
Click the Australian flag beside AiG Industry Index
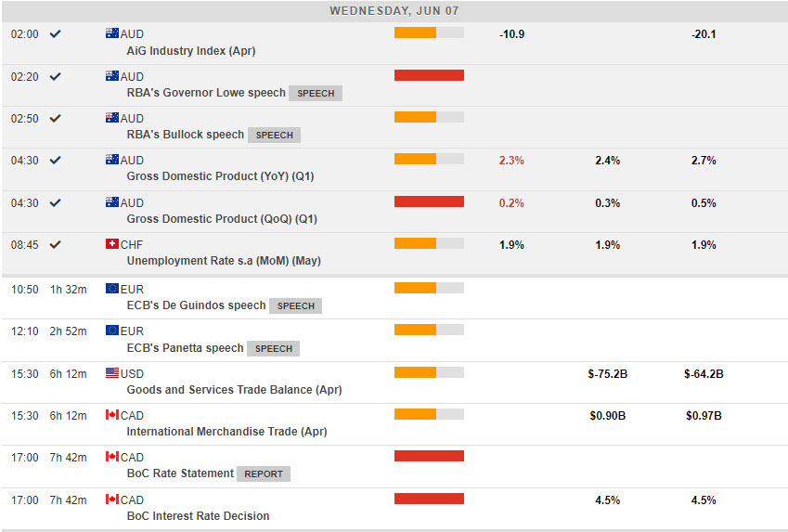coord(112,33)
